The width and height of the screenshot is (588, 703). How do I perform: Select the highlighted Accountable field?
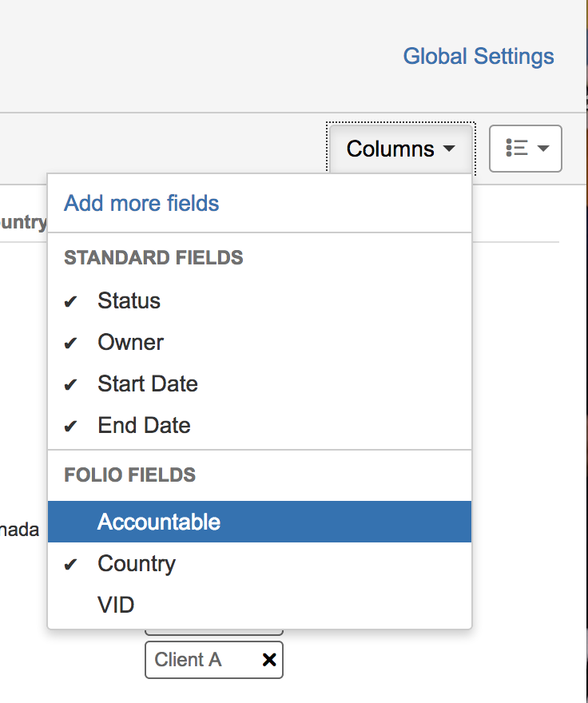159,522
